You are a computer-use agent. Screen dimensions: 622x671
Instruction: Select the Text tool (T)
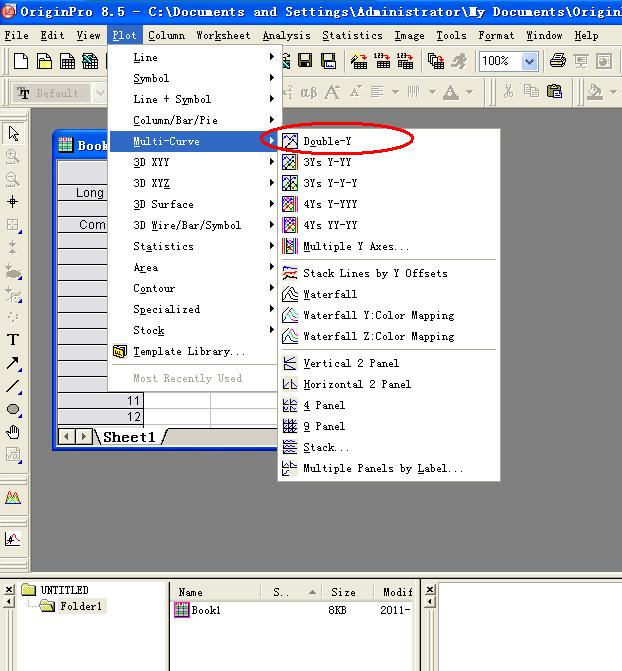pos(13,340)
